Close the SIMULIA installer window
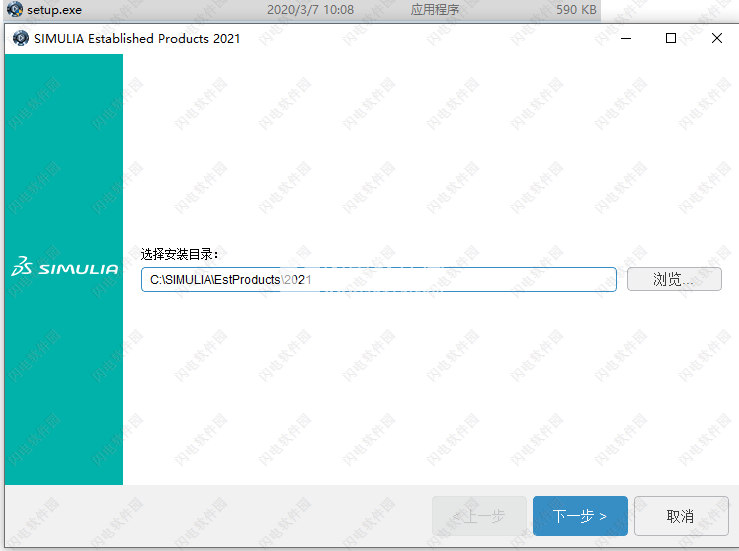This screenshot has width=739, height=551. (716, 39)
